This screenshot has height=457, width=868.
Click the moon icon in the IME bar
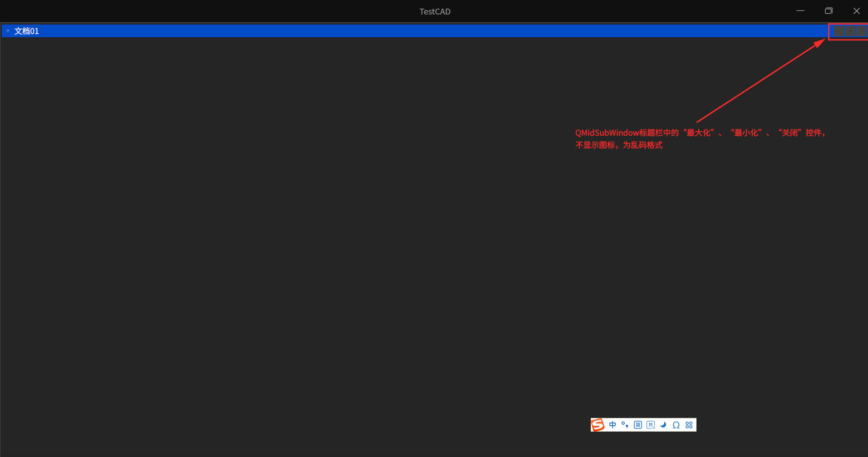click(663, 425)
